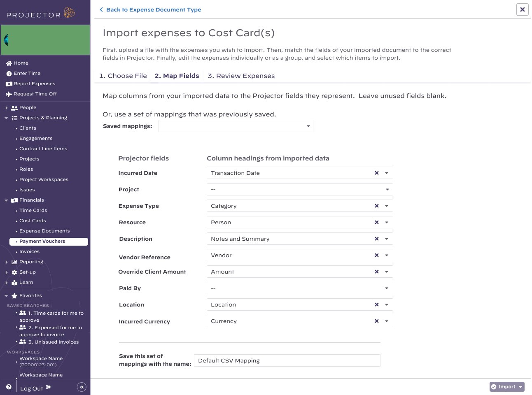This screenshot has height=395, width=532.
Task: Click the Log Out icon
Action: [x=48, y=387]
